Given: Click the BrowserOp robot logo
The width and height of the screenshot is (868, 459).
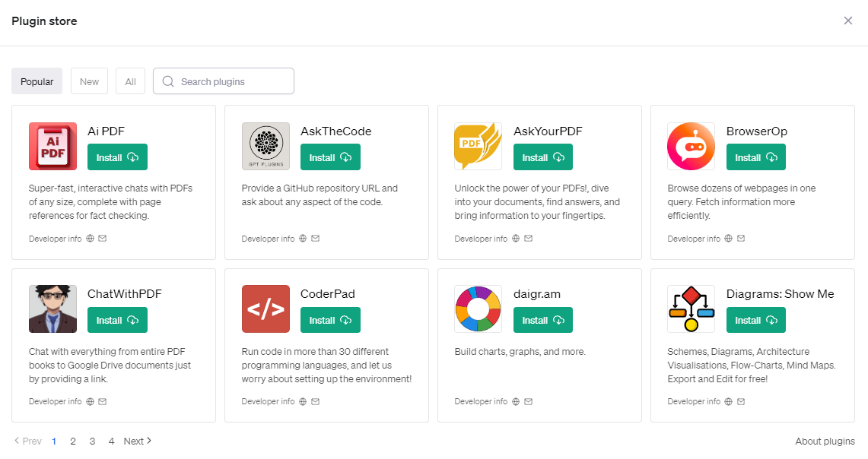Looking at the screenshot, I should coord(691,146).
